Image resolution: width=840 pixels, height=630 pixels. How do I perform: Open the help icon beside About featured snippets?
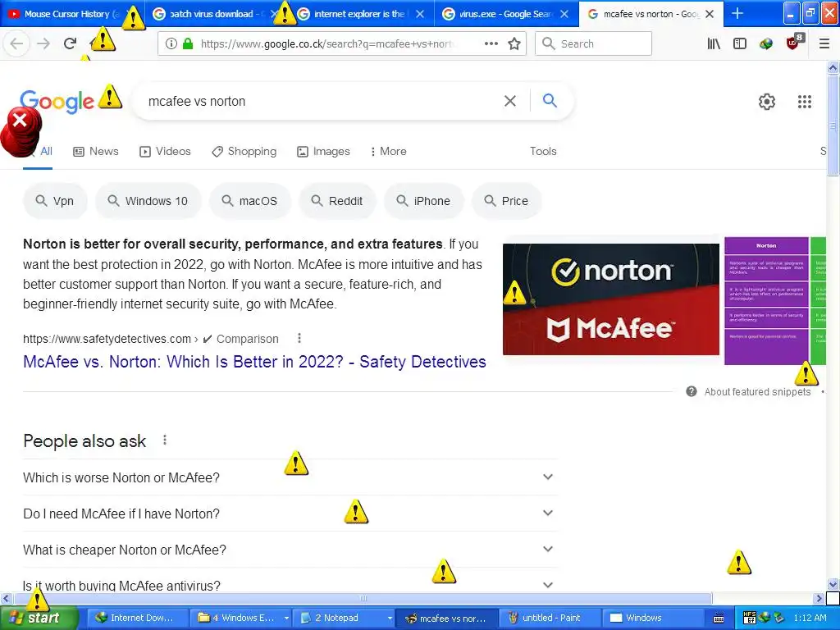[x=691, y=391]
